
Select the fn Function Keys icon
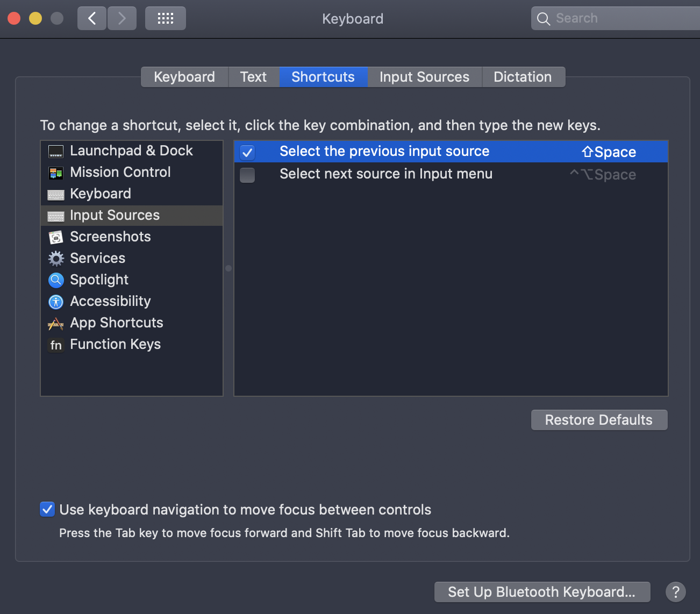(x=56, y=345)
